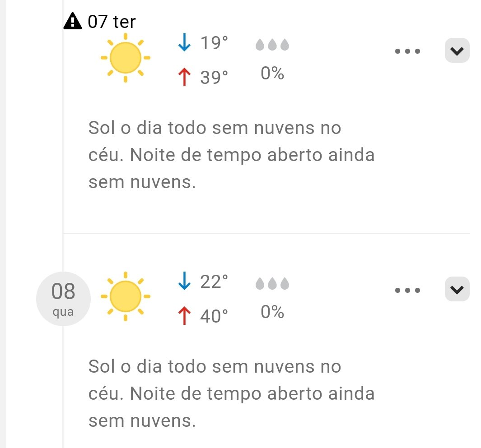Click Tuesday's forecast description text
The image size is (481, 448).
tap(231, 155)
